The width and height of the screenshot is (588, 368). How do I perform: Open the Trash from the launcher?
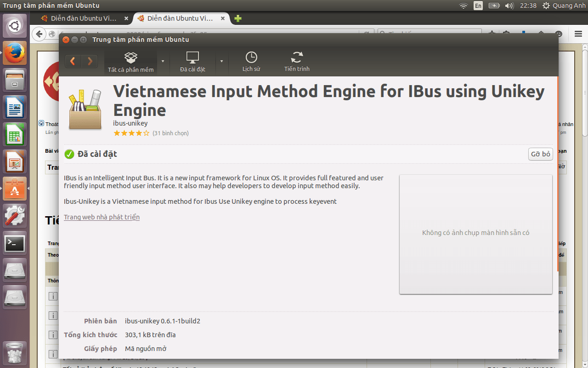coord(15,353)
